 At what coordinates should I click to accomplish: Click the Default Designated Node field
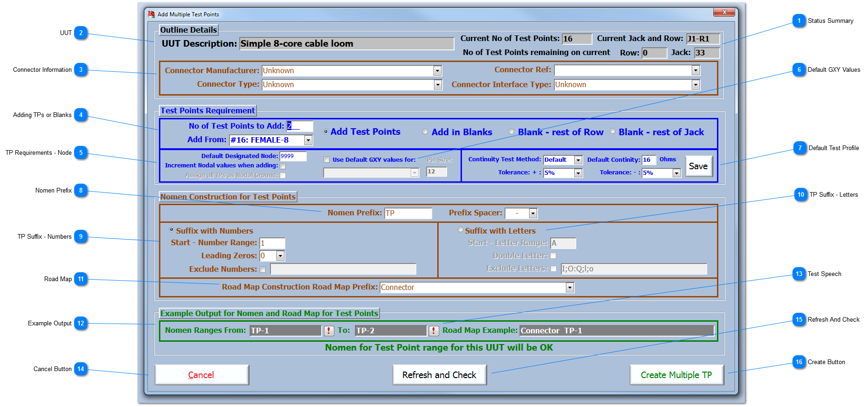click(293, 156)
